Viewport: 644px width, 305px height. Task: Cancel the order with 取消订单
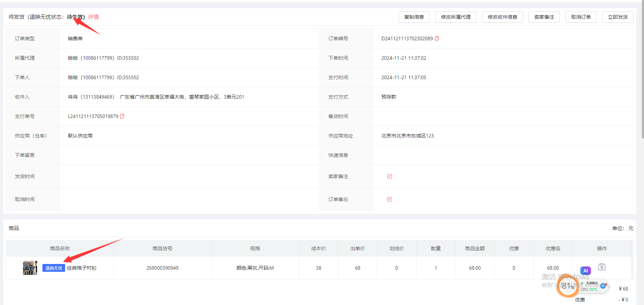pos(581,17)
